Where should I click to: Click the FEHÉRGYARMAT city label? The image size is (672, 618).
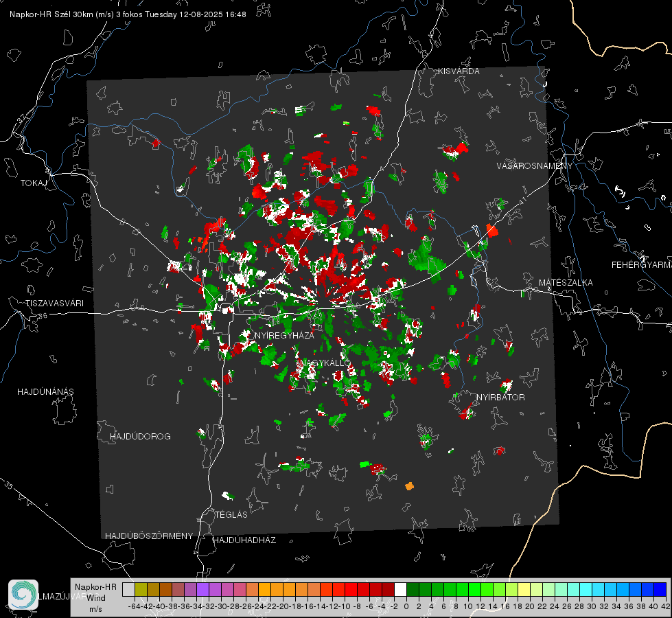pos(642,265)
